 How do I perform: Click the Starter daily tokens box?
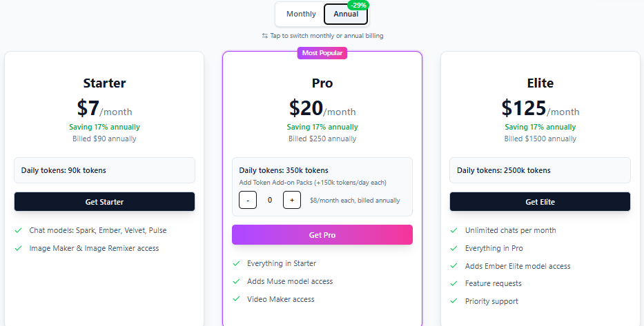click(104, 170)
